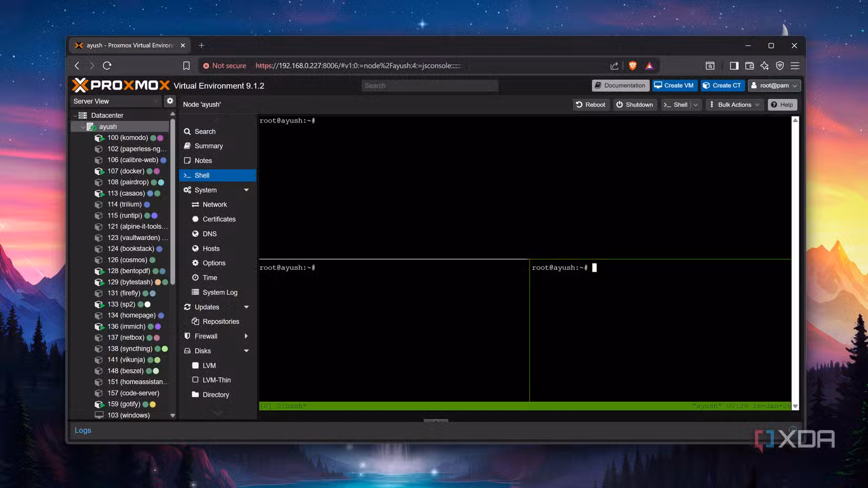The image size is (868, 488).
Task: Collapse the System menu section
Action: tap(246, 190)
